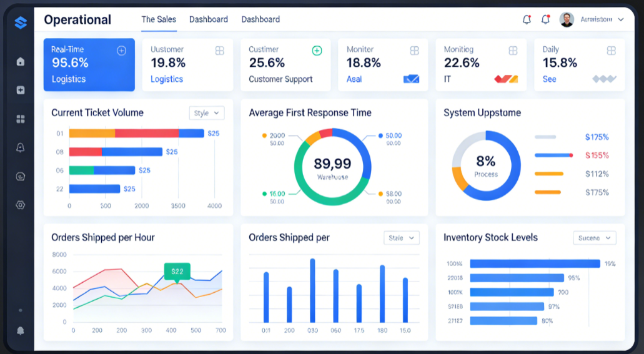Click the blue envelope icon on the Moniter card
This screenshot has width=644, height=354.
tap(411, 79)
